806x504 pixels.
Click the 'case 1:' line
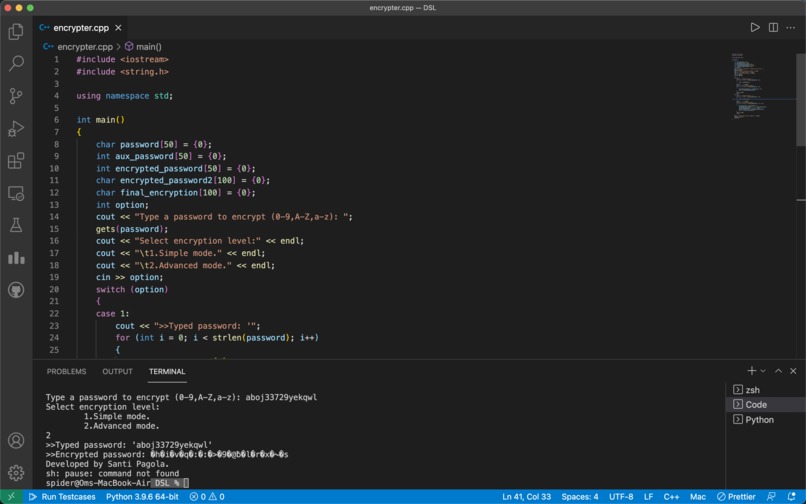point(112,314)
